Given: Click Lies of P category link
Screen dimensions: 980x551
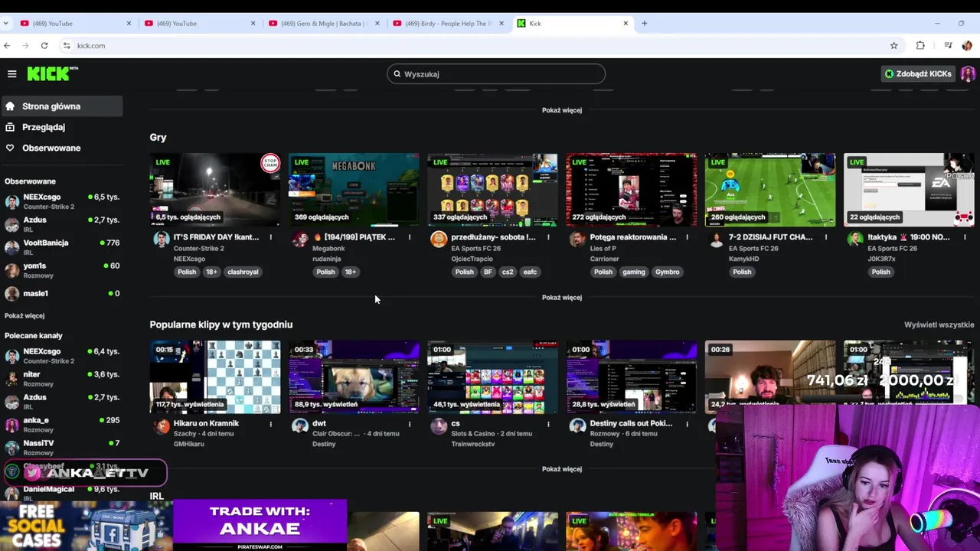Looking at the screenshot, I should pyautogui.click(x=604, y=249).
